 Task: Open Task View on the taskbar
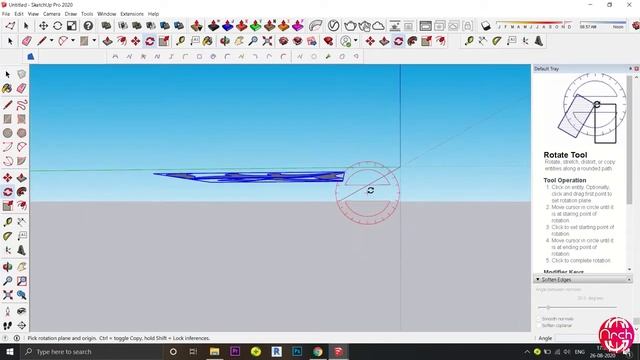193,352
